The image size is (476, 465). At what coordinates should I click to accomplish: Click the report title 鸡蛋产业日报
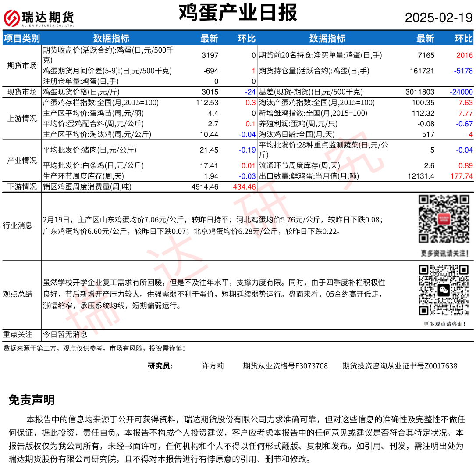point(238,13)
